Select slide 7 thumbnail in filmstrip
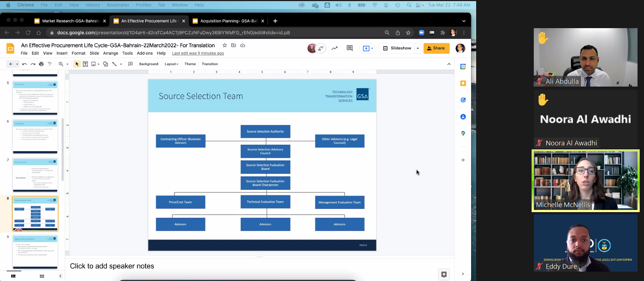 (35, 175)
